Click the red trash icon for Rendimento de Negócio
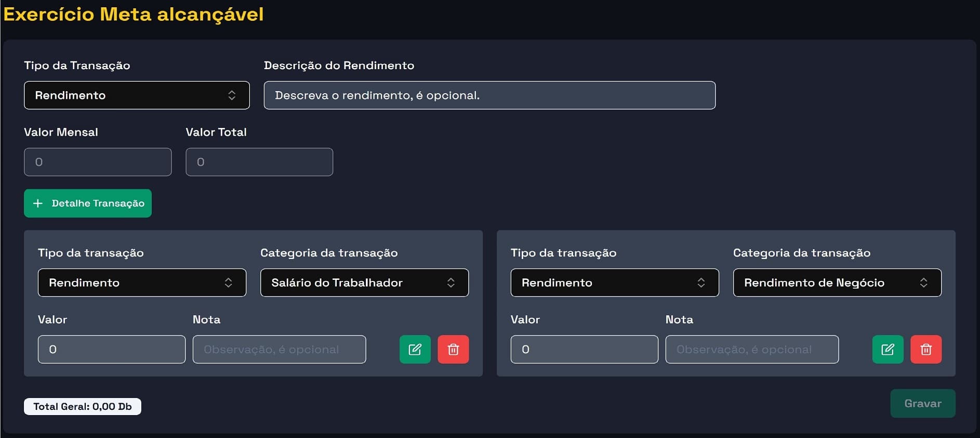 point(926,349)
